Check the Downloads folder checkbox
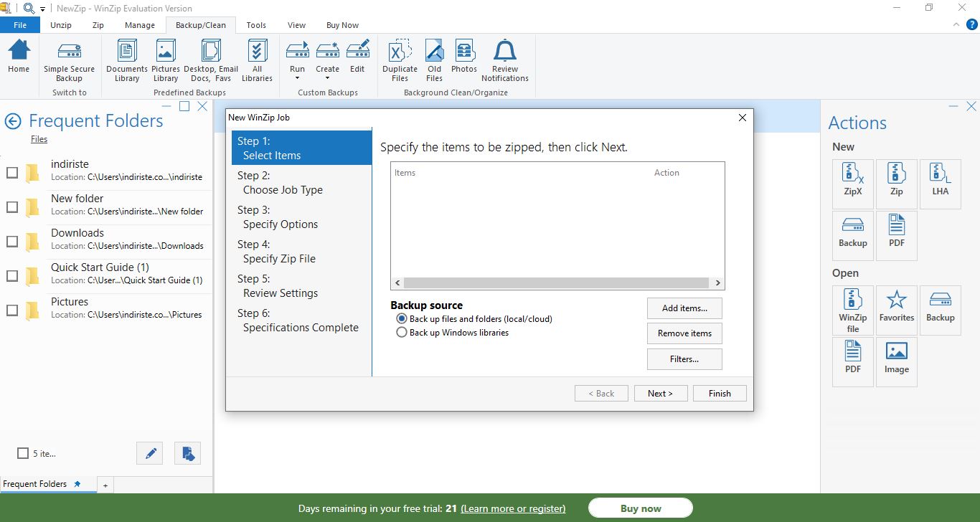 coord(12,242)
